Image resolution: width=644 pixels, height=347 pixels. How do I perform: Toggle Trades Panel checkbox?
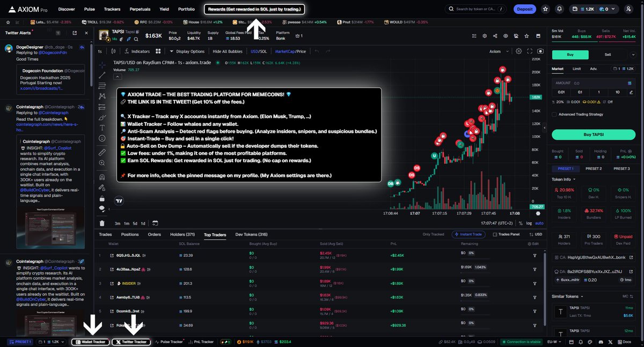[x=506, y=235]
